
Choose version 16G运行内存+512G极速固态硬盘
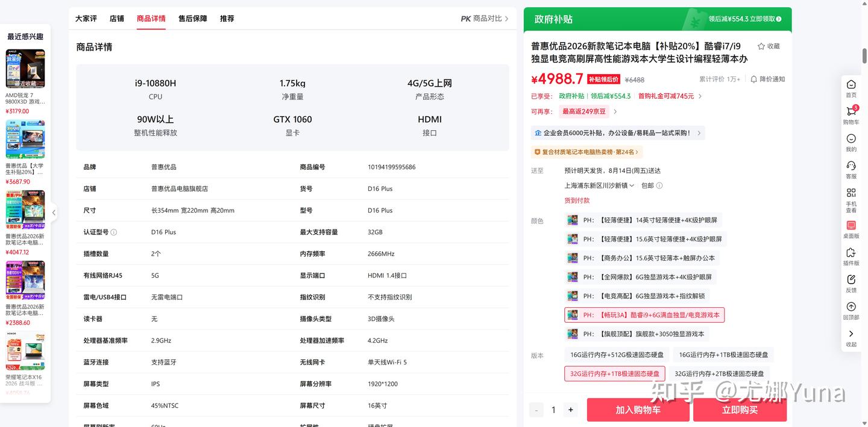[617, 355]
